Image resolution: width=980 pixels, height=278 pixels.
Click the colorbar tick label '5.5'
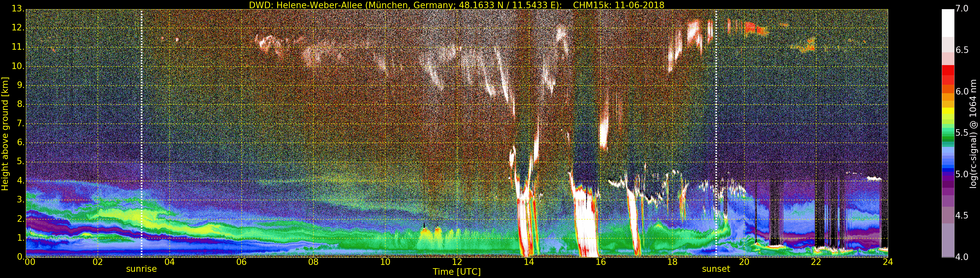962,133
